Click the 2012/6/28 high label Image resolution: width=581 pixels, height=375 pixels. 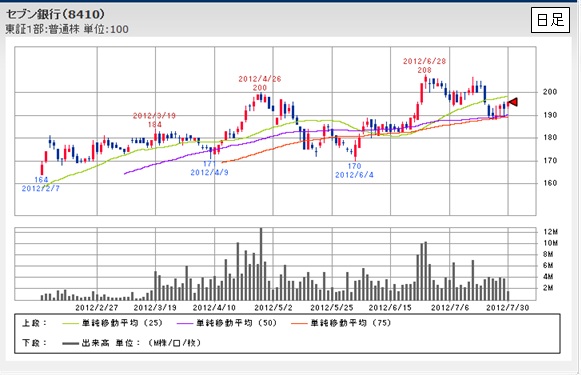pos(424,61)
